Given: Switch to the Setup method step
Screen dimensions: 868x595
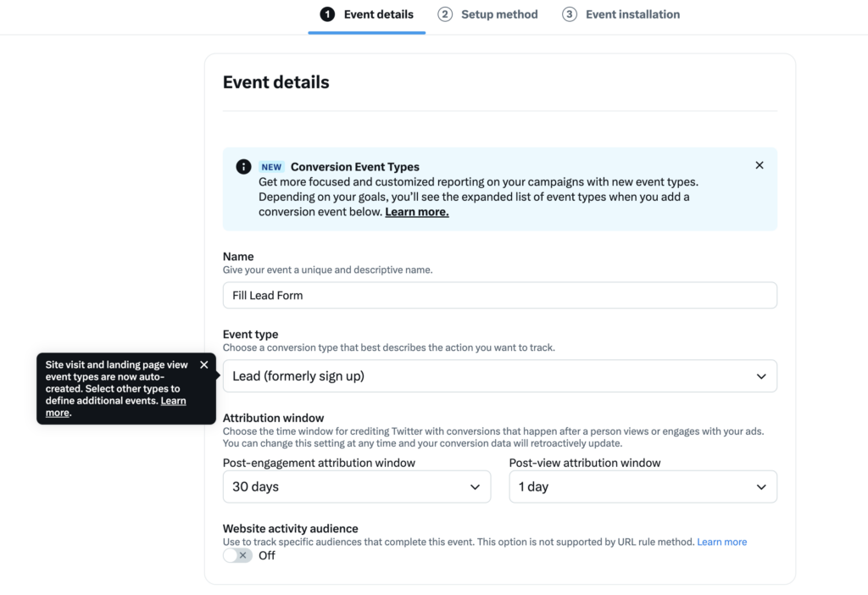Looking at the screenshot, I should [x=499, y=14].
